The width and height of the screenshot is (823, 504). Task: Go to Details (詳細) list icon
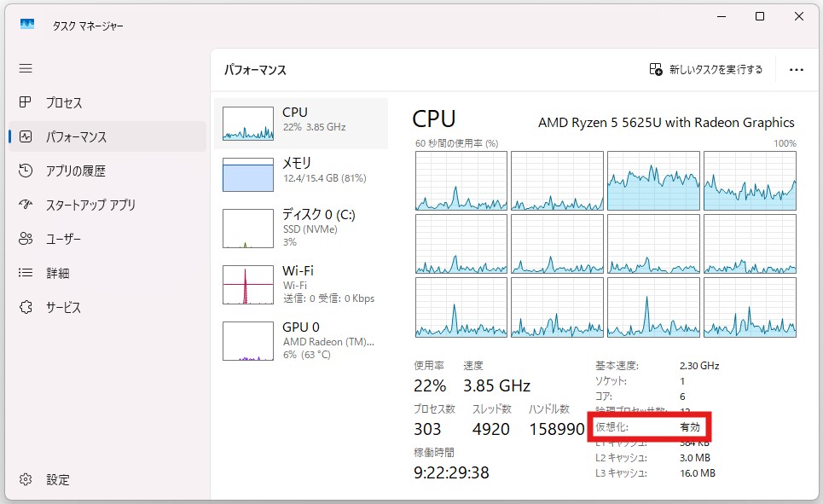[x=26, y=273]
